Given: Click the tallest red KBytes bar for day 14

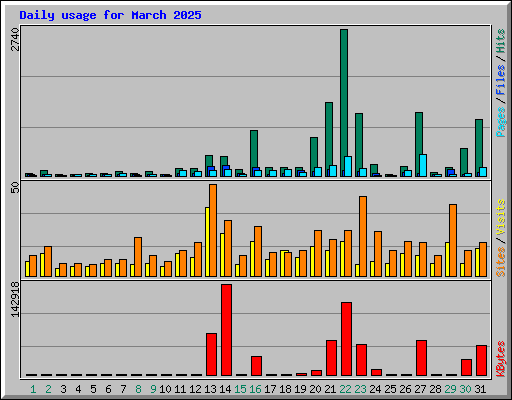Looking at the screenshot, I should [227, 330].
